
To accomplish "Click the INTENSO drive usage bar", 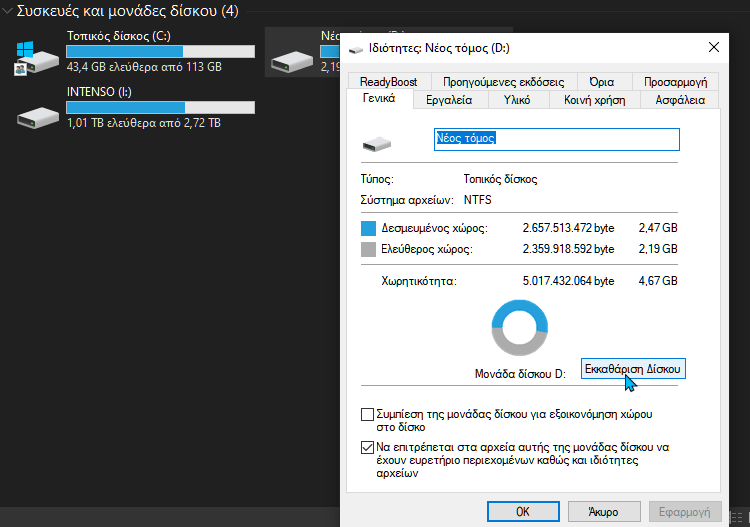I will (x=160, y=107).
